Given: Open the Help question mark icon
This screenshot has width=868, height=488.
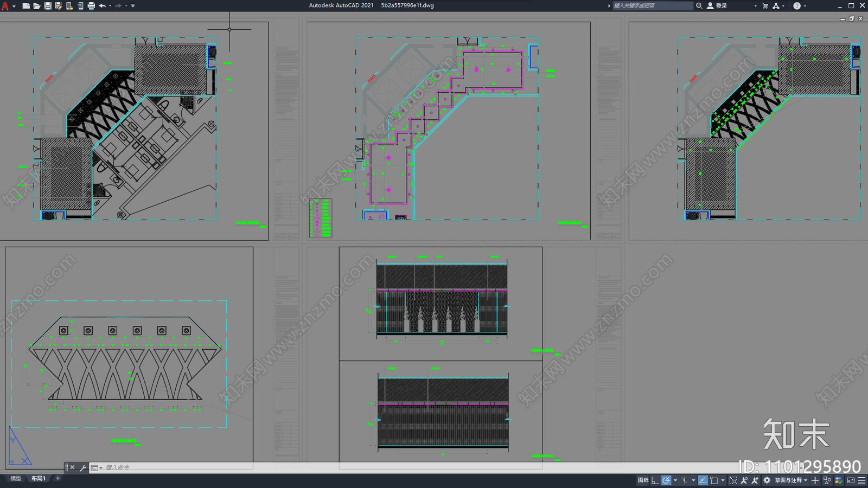Looking at the screenshot, I should click(x=796, y=5).
